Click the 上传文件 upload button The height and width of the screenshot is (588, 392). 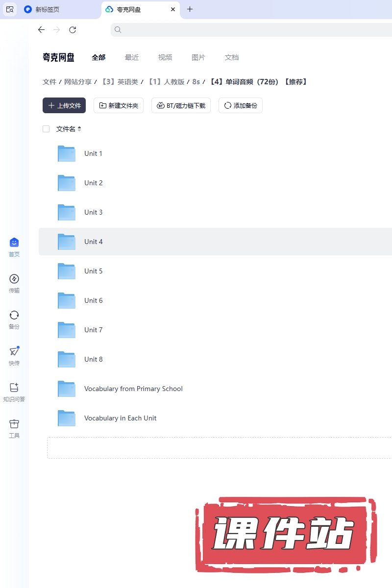pyautogui.click(x=64, y=105)
